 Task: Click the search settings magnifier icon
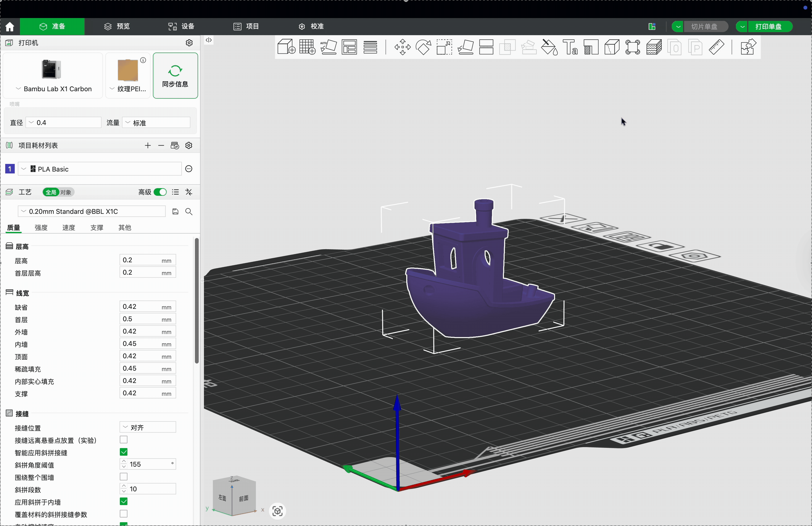[x=189, y=212]
